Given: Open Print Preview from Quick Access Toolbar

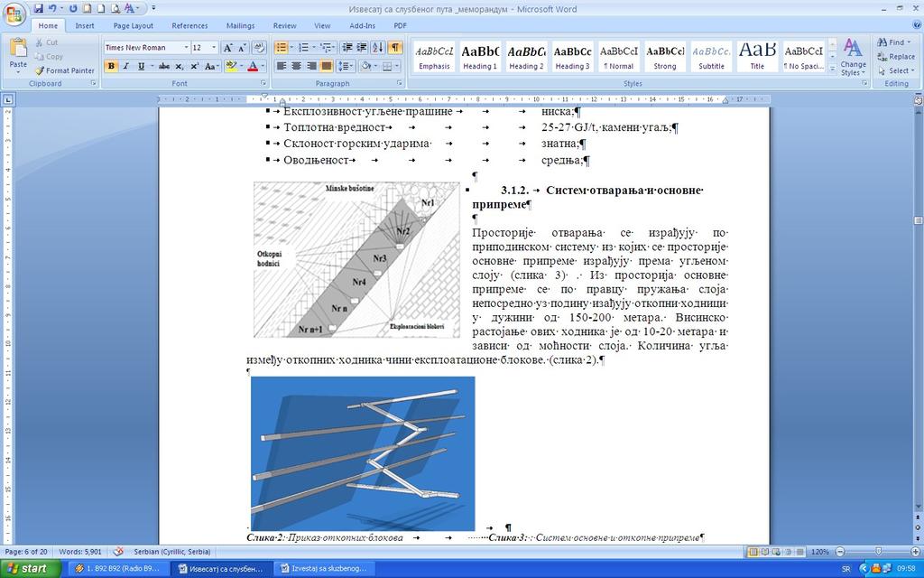Looking at the screenshot, I should [x=115, y=8].
